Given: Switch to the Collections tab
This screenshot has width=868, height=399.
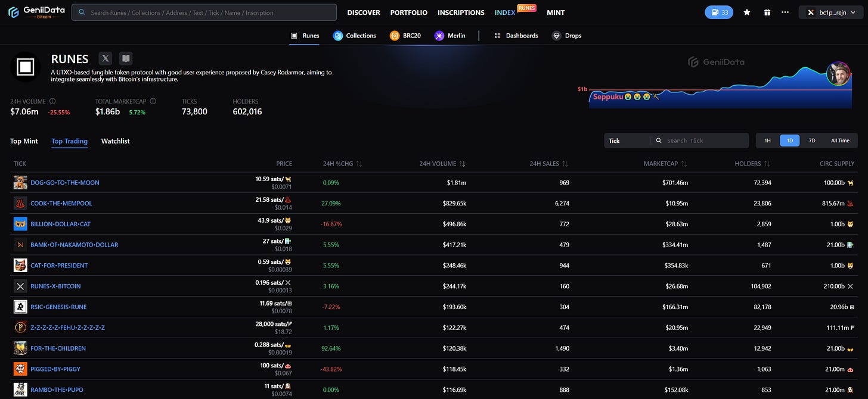Looking at the screenshot, I should point(355,36).
